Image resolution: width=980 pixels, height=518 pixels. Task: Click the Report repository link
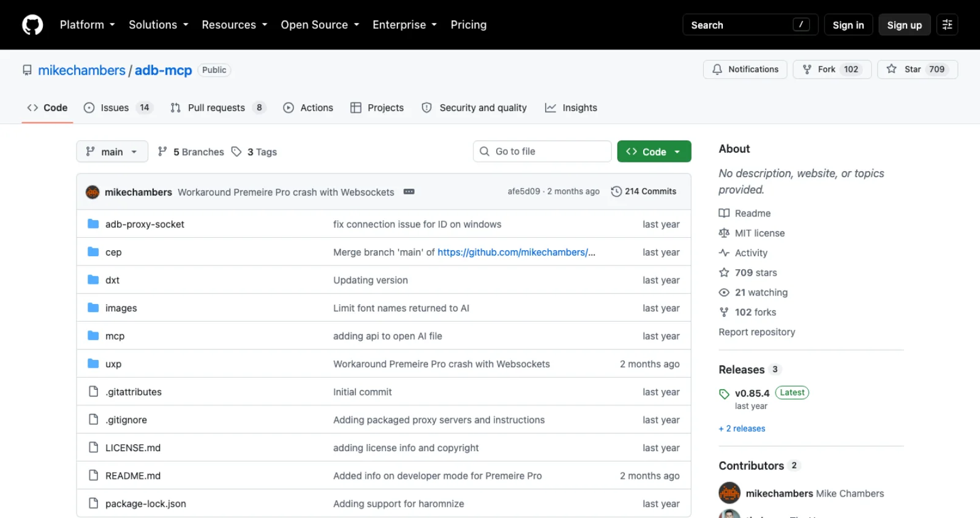[757, 332]
